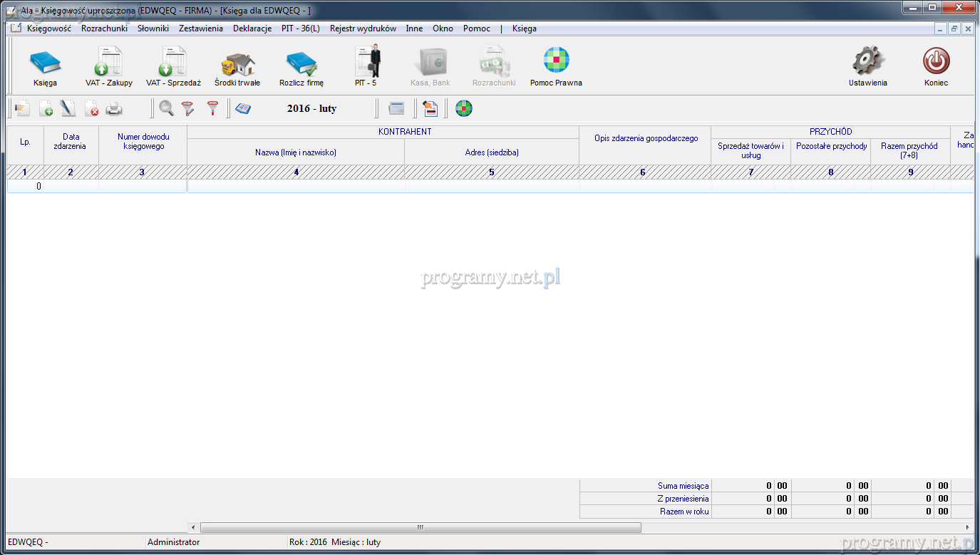Open the Deklaracje menu

252,28
